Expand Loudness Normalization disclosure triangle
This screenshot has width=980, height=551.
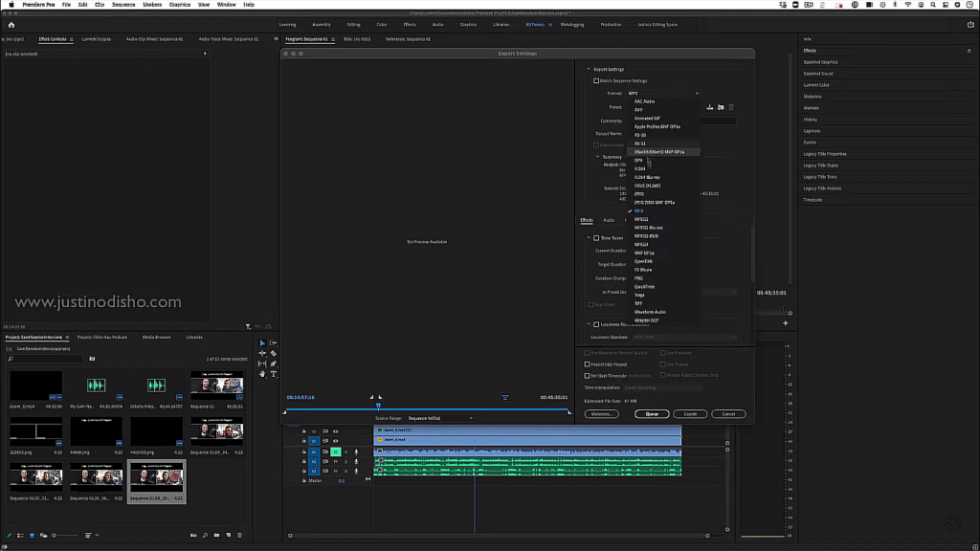pos(589,325)
